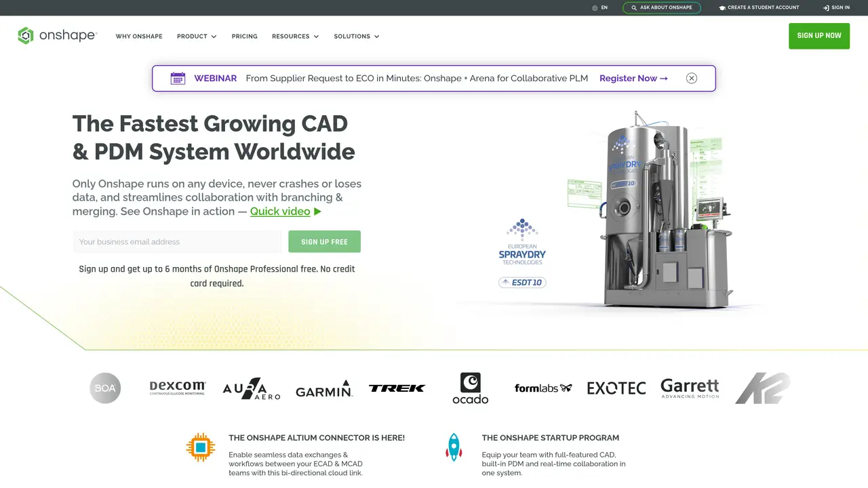
Task: Open The Onshape Startup Program heading
Action: click(x=551, y=438)
